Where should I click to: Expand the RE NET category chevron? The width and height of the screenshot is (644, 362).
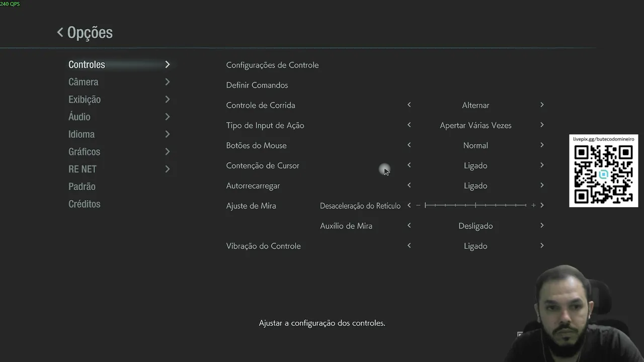click(168, 169)
